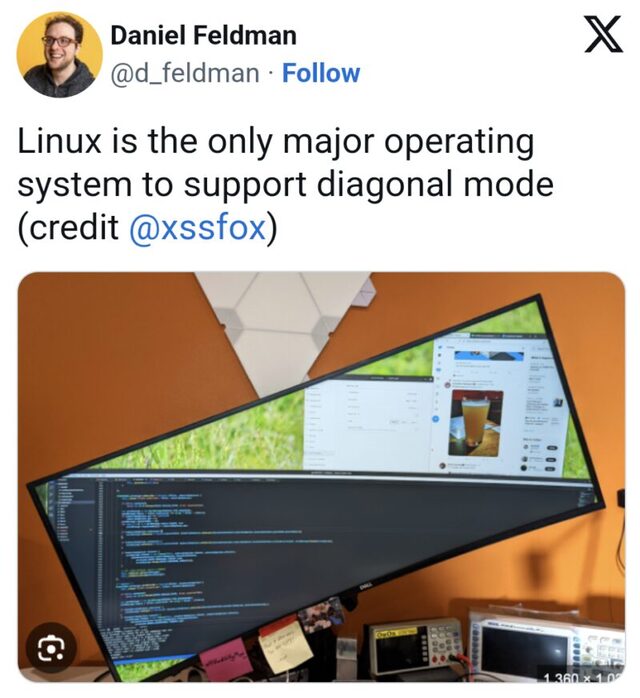
Task: Follow Daniel Feldman
Action: coord(321,73)
